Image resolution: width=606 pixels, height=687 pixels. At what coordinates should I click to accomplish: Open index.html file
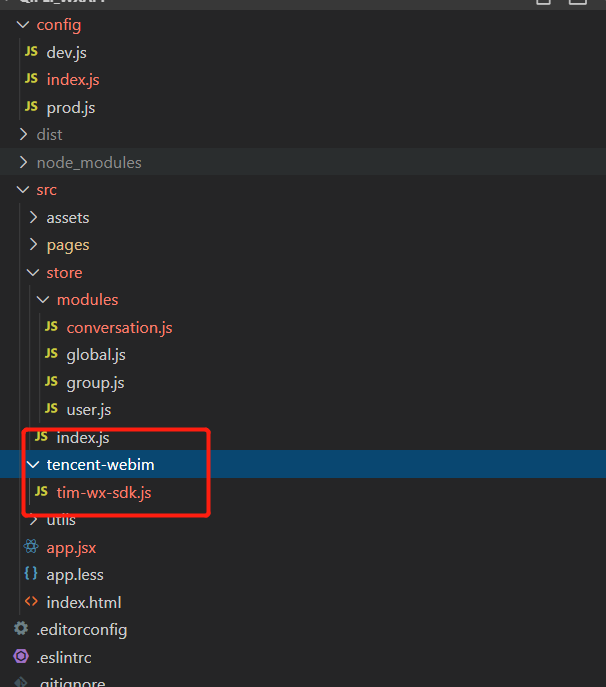(84, 603)
